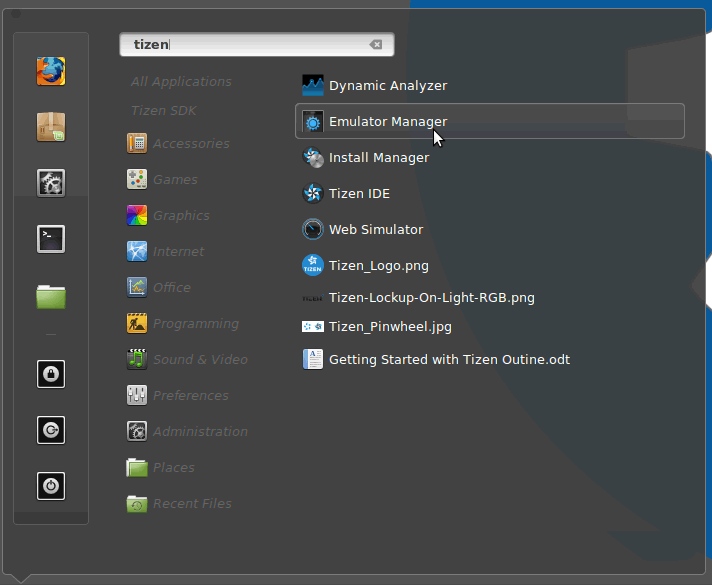The image size is (712, 585).
Task: Click the Preferences sliders icon
Action: click(x=137, y=395)
